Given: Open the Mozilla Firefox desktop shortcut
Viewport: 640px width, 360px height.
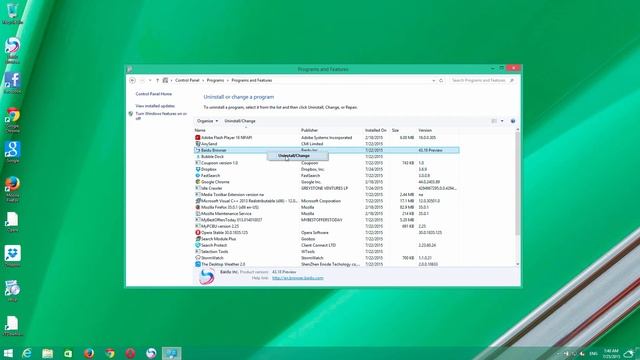Looking at the screenshot, I should [12, 189].
